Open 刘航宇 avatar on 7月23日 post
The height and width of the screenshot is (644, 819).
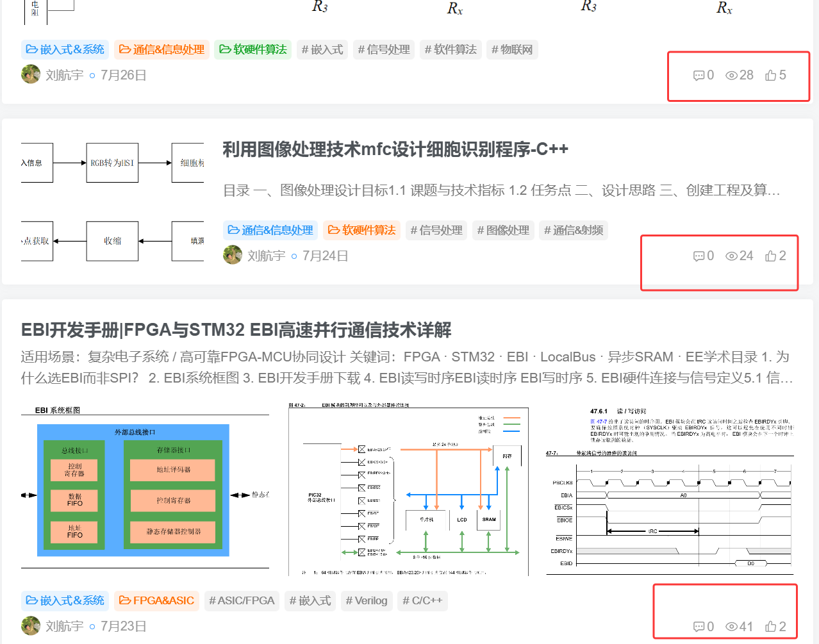click(x=31, y=625)
